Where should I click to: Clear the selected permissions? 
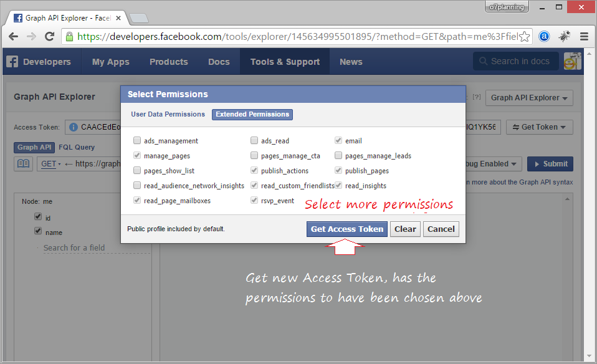pos(405,229)
